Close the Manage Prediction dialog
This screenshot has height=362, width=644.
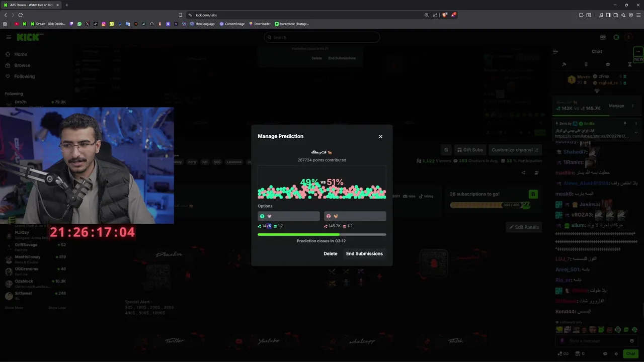pyautogui.click(x=380, y=136)
